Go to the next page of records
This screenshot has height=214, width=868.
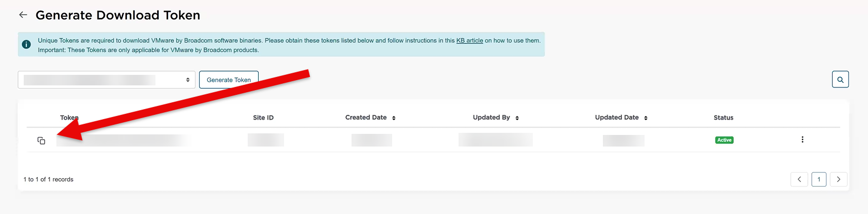pyautogui.click(x=838, y=179)
